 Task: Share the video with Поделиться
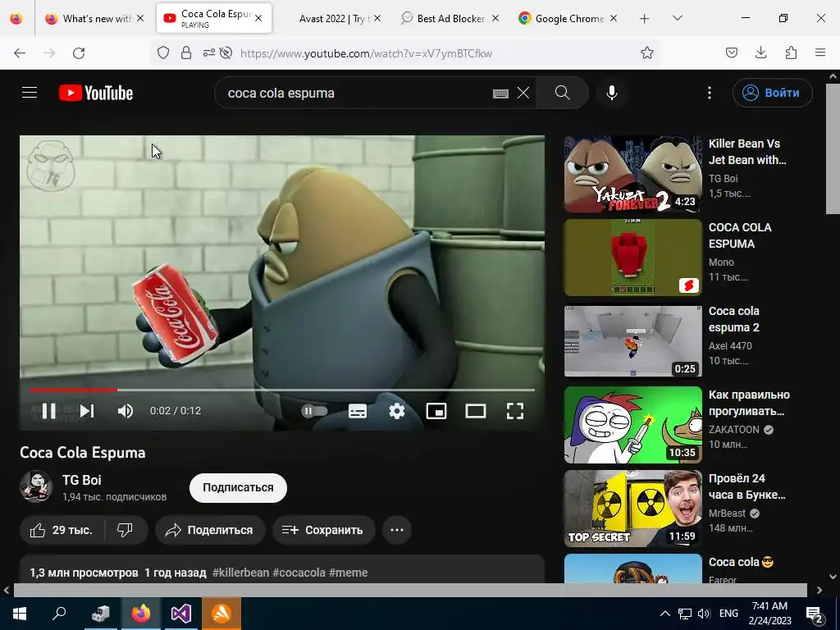coord(210,530)
